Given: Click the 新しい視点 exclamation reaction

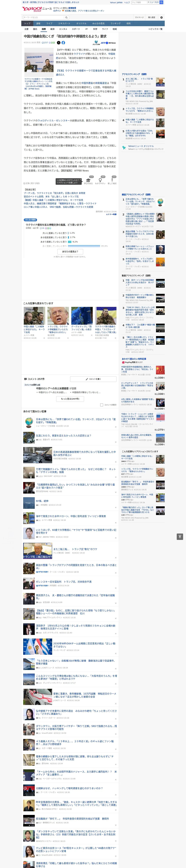Looking at the screenshot, I should pyautogui.click(x=112, y=181).
